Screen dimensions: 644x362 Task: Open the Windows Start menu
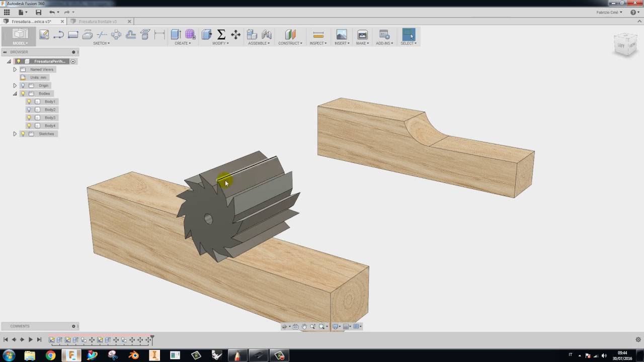(x=9, y=355)
